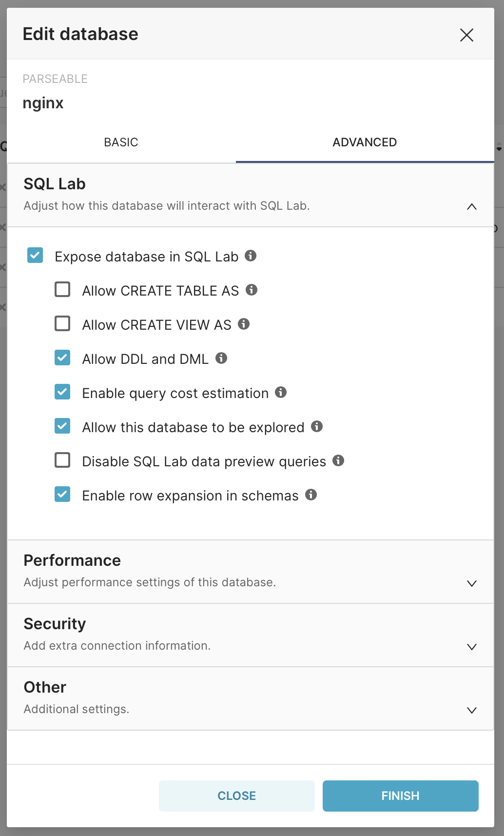
Task: Uncheck Expose database in SQL Lab
Action: click(35, 255)
